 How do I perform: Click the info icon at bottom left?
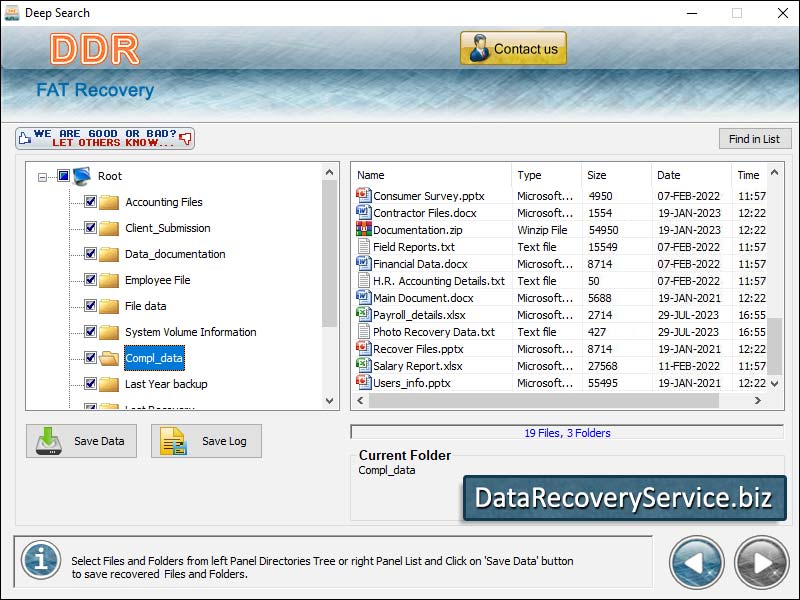[41, 561]
